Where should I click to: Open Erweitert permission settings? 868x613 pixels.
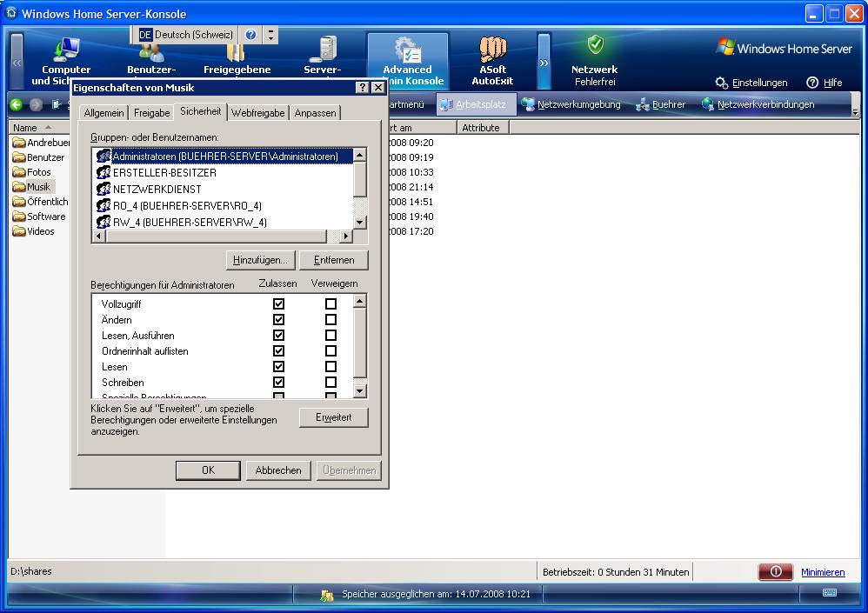coord(334,417)
